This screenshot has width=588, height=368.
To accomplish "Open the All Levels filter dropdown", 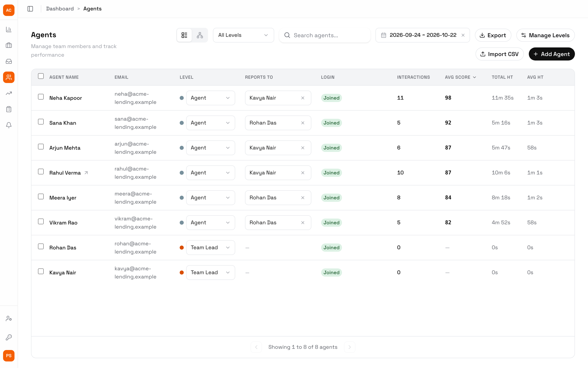I will [x=243, y=35].
